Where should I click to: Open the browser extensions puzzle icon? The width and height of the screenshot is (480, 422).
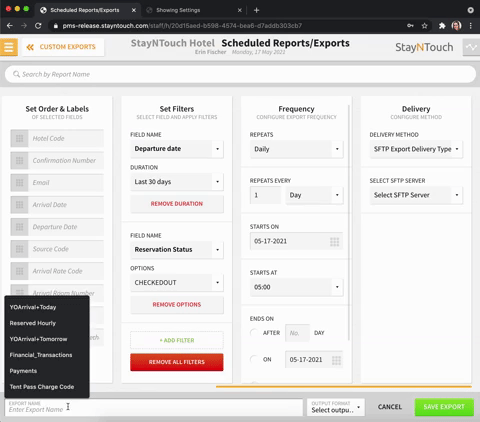pos(442,26)
